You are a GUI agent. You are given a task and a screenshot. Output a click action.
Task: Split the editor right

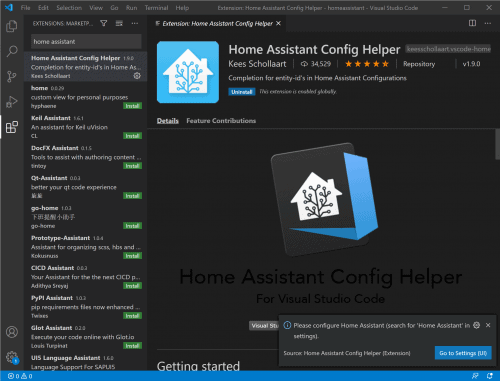click(472, 23)
